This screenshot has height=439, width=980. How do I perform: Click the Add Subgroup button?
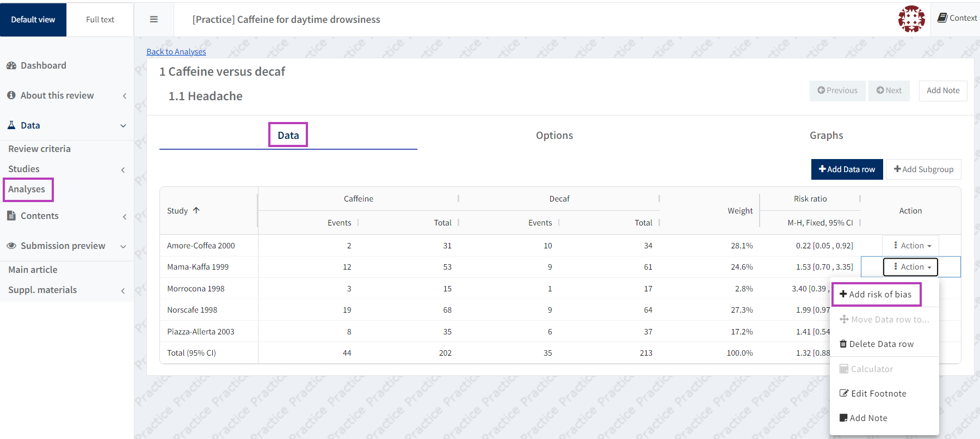923,169
